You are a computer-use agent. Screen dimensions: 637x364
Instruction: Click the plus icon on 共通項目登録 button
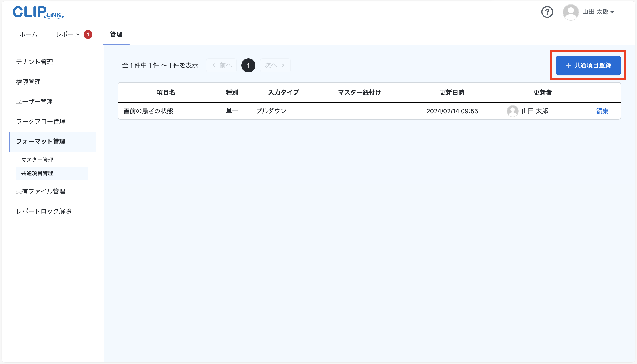[x=568, y=65]
